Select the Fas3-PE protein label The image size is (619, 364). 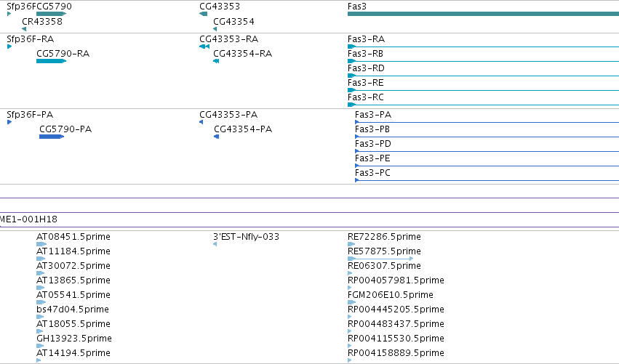click(372, 158)
